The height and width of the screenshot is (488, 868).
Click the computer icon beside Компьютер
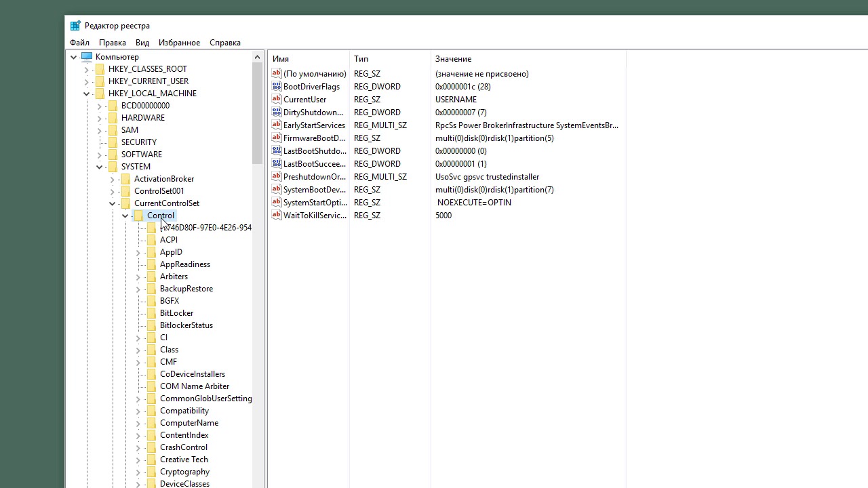click(86, 57)
